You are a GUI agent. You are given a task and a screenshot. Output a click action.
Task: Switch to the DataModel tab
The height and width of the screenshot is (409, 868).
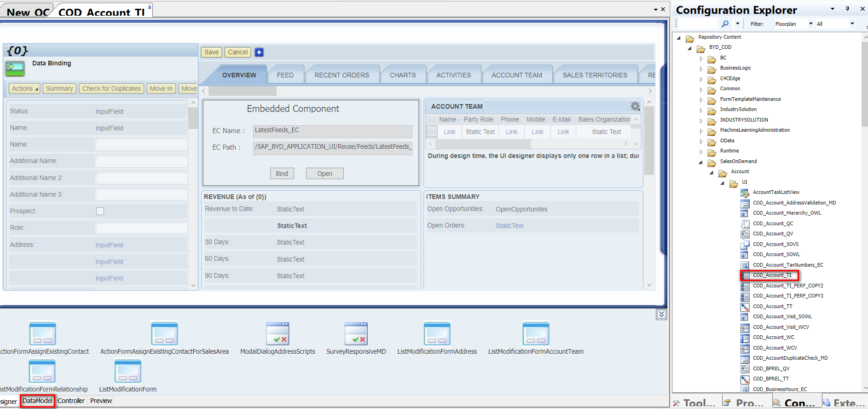38,401
